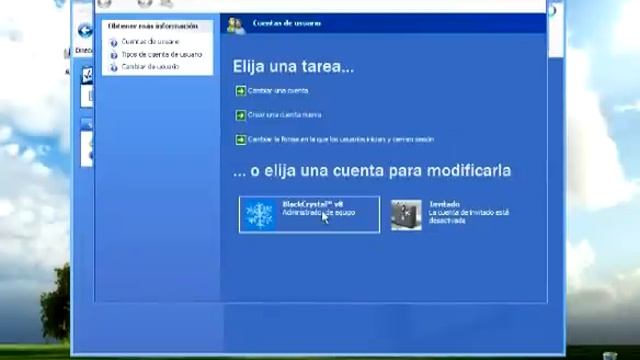Click the help icon beside Cambiar de usuario
Image resolution: width=640 pixels, height=360 pixels.
(x=114, y=68)
